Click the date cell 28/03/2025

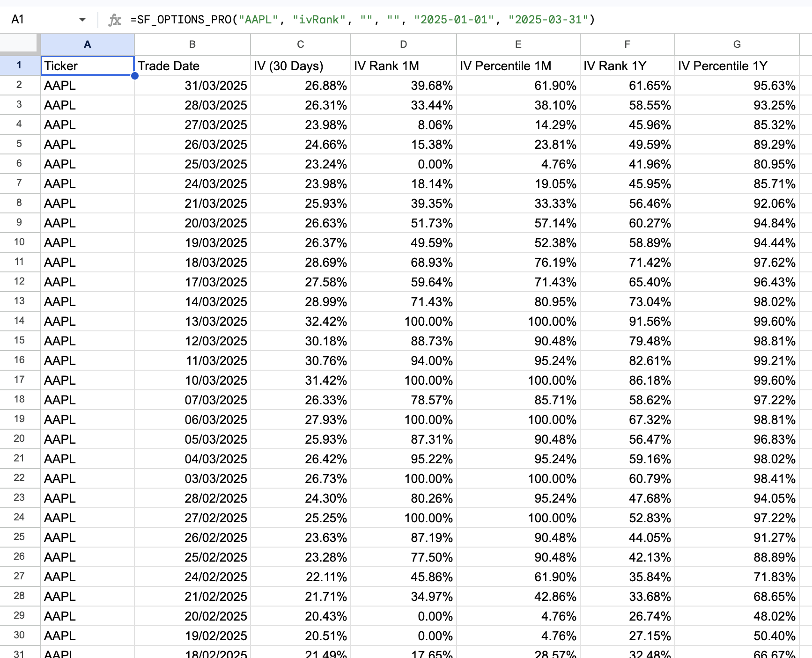192,105
